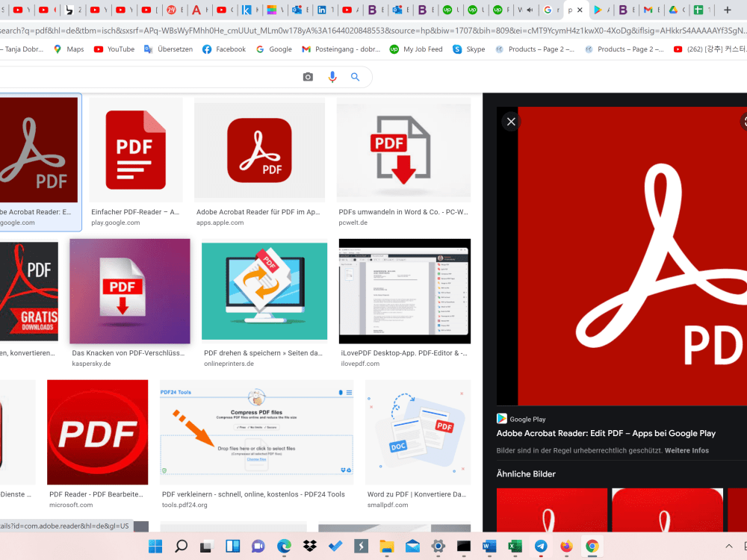Click the search by image camera icon

point(308,77)
